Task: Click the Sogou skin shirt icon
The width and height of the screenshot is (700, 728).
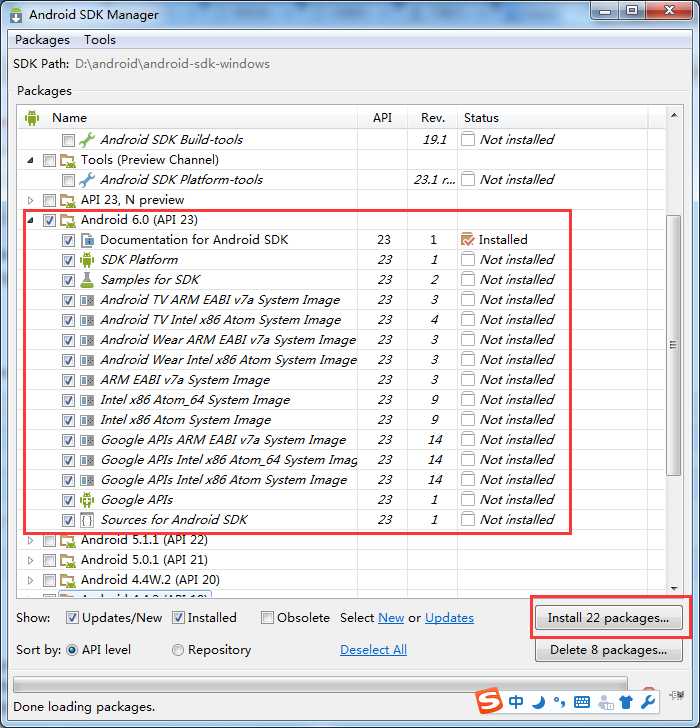Action: coord(626,702)
